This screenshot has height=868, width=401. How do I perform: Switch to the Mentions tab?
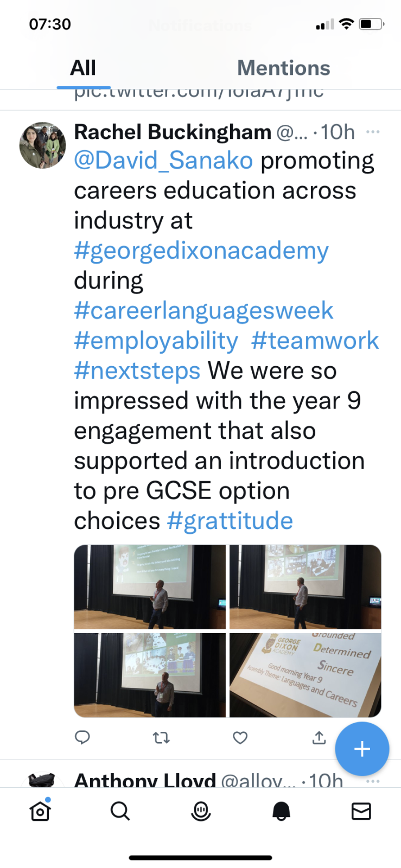283,68
